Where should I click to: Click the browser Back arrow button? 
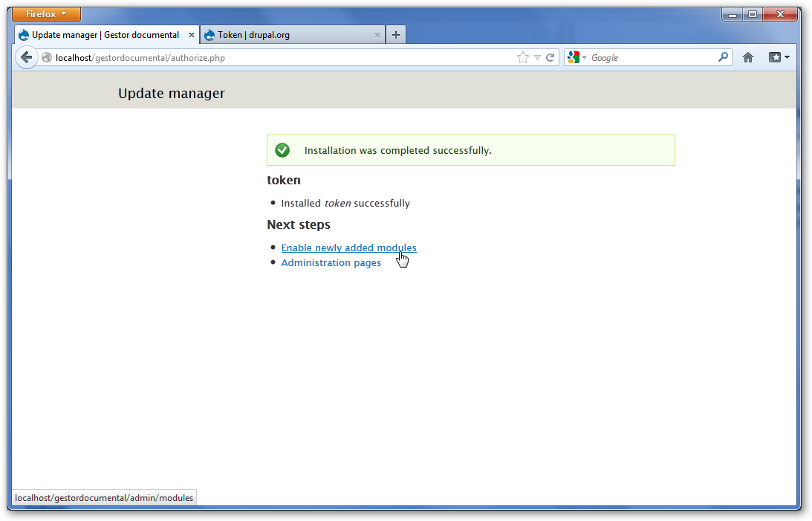[26, 57]
